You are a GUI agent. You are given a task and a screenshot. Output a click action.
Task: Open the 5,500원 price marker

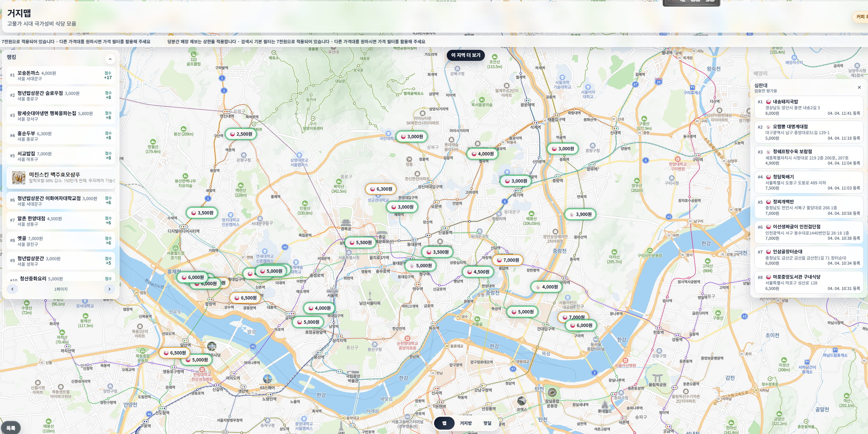[x=360, y=243]
